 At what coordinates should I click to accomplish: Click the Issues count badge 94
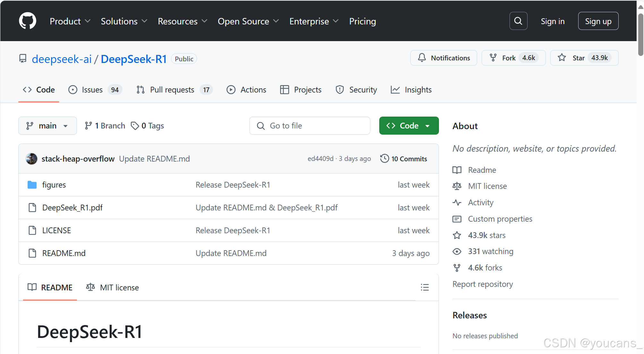[115, 90]
